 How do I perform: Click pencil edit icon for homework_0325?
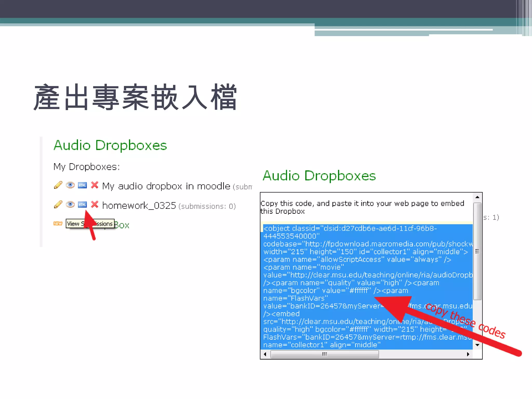coord(58,204)
